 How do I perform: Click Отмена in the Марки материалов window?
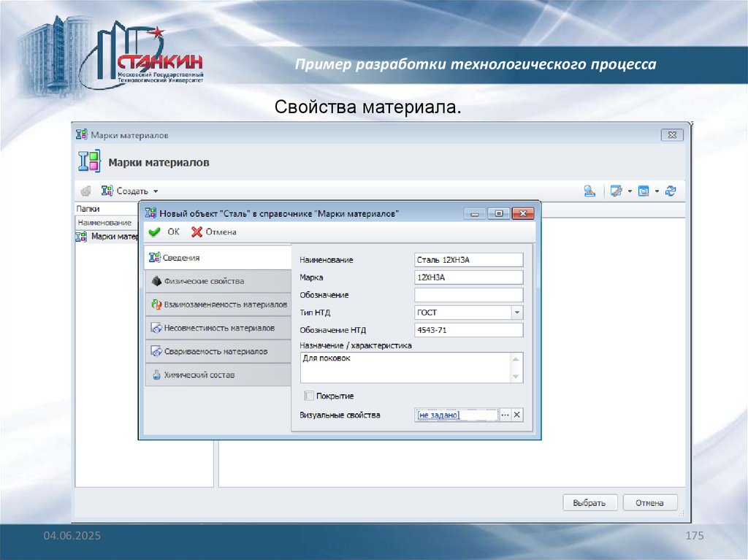[649, 503]
